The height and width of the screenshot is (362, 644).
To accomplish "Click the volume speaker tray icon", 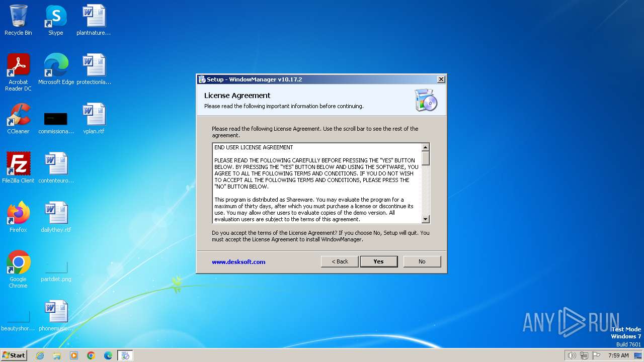I will [x=572, y=355].
